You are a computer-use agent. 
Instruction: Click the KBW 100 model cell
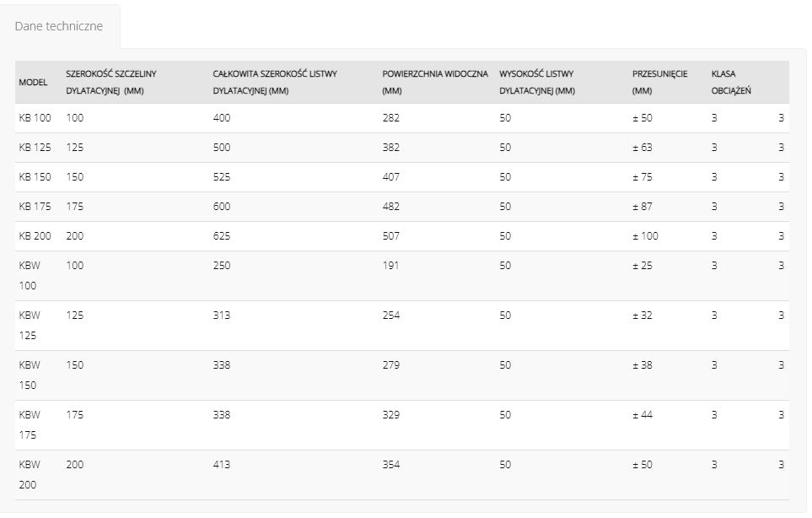30,275
